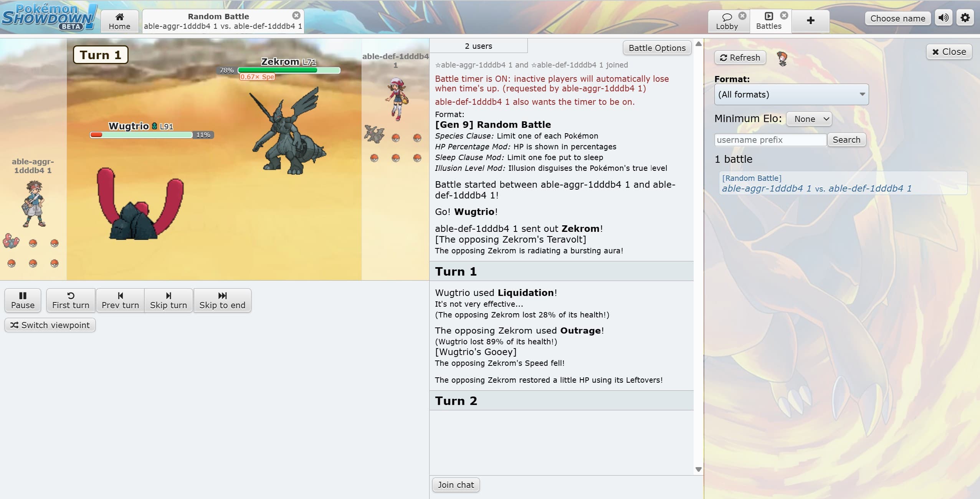
Task: Click the plus icon to join a room
Action: pos(810,21)
